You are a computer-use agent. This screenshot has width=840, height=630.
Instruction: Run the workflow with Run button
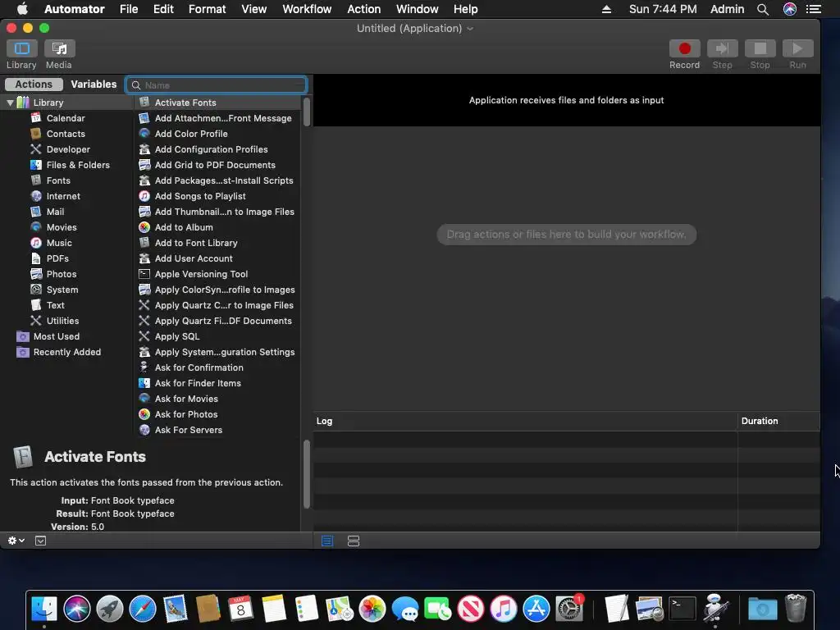pyautogui.click(x=797, y=48)
